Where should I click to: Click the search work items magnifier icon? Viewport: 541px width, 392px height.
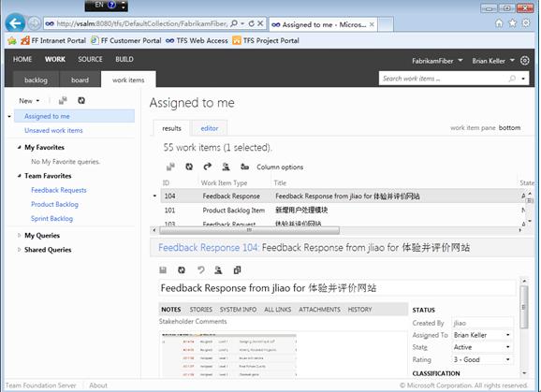[x=512, y=79]
